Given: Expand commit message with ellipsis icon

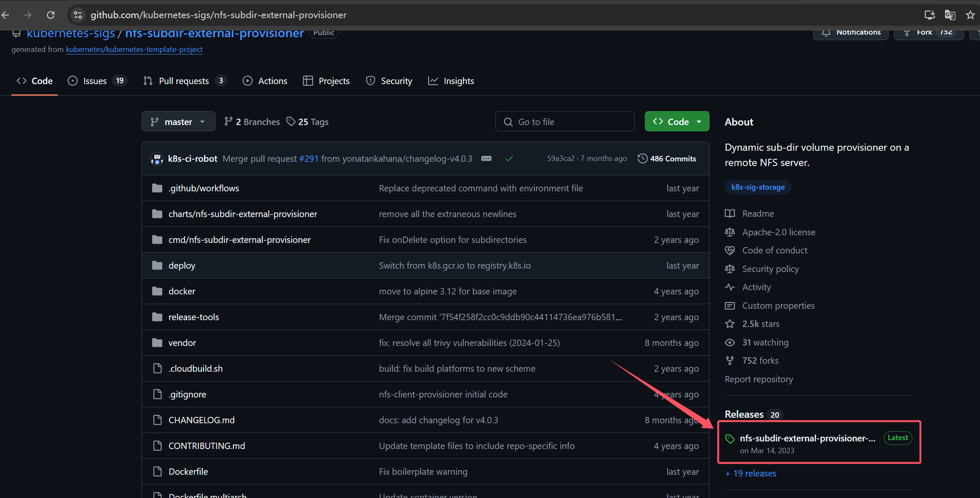Looking at the screenshot, I should (486, 159).
